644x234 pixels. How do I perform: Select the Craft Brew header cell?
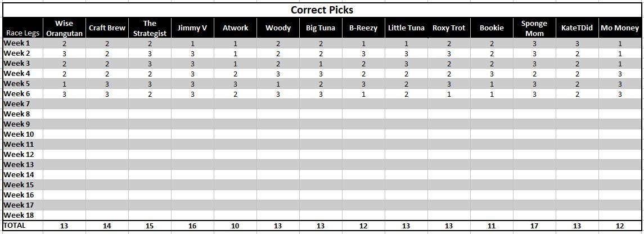point(107,28)
